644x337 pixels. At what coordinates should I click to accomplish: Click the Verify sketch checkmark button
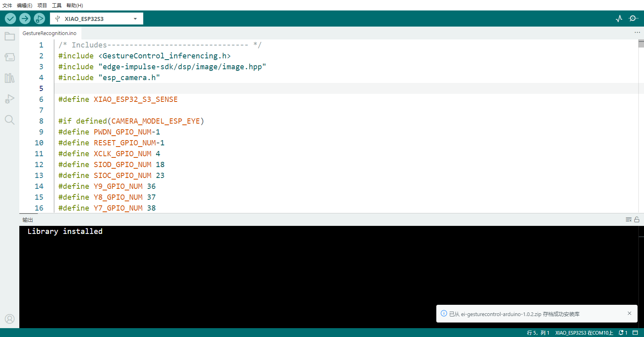point(10,19)
